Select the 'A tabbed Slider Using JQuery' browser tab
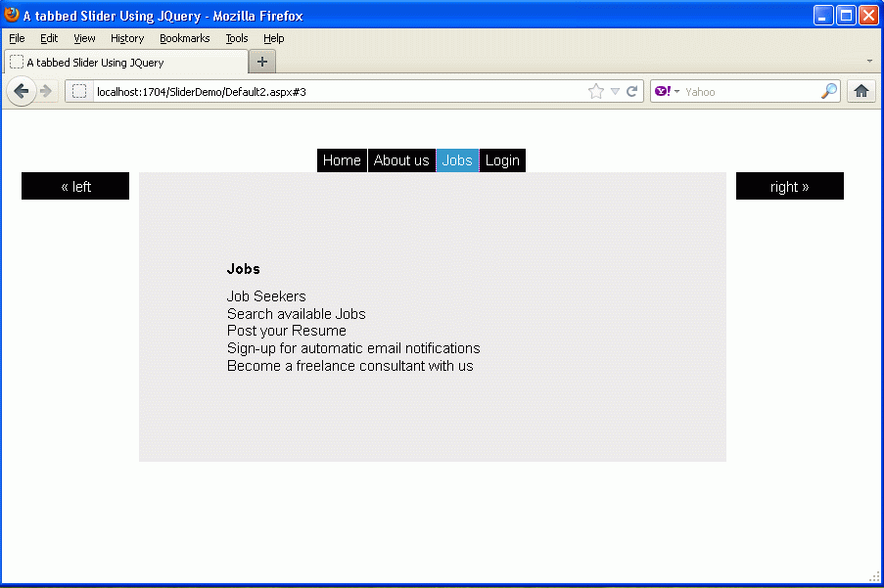Screen dimensions: 884x588 coord(126,62)
